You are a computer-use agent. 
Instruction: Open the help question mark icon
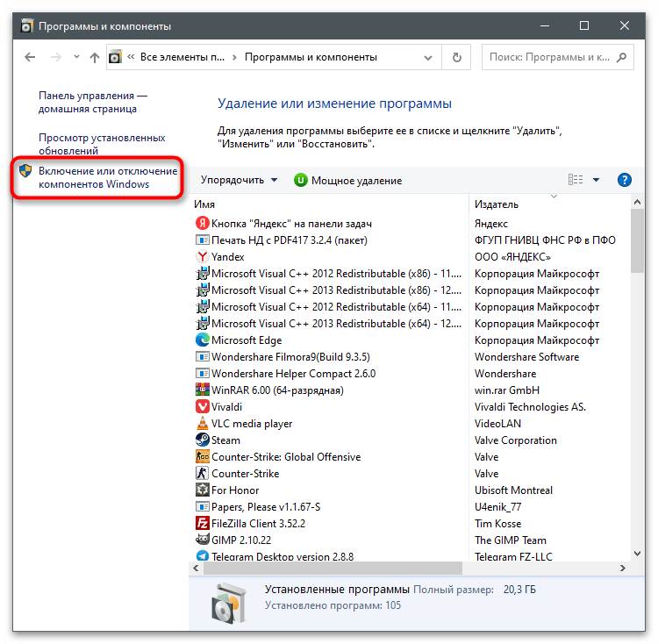click(625, 180)
